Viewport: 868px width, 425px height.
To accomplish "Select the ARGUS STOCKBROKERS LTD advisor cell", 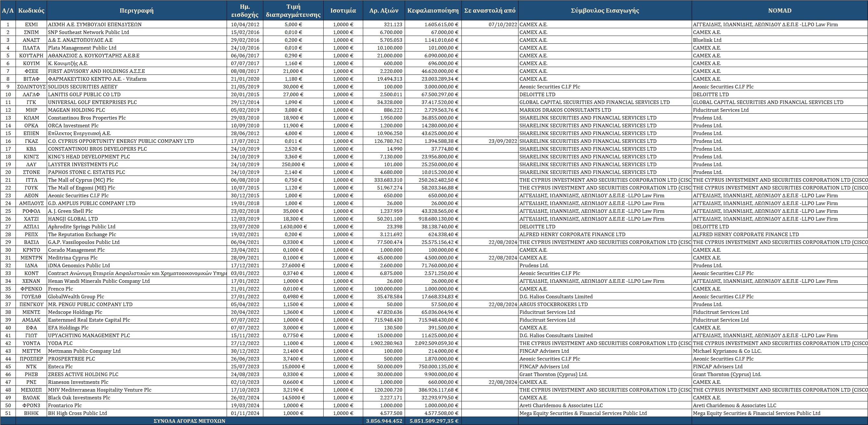I will coord(605,304).
